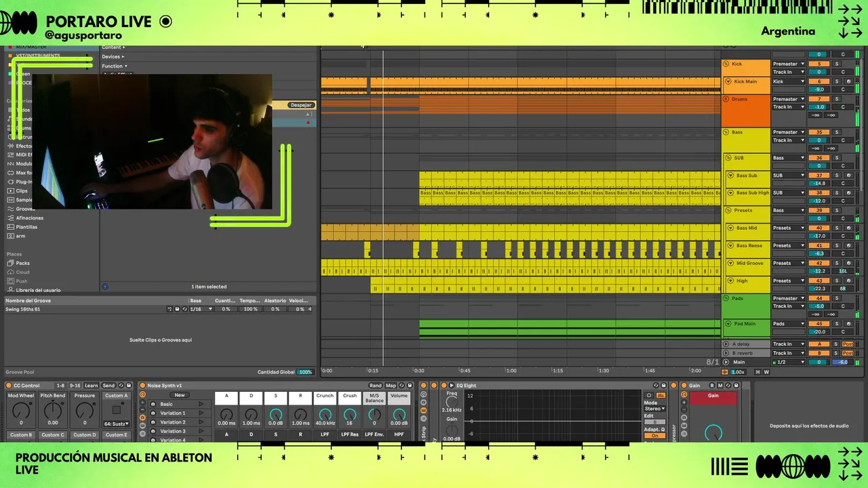Click the Gain rack R button
The image size is (868, 488).
pos(712,386)
